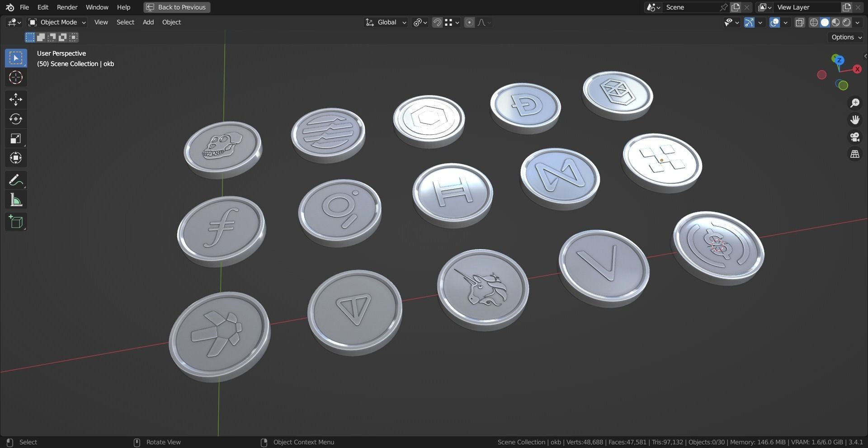Viewport: 868px width, 448px height.
Task: Toggle viewport overlays
Action: pyautogui.click(x=774, y=22)
